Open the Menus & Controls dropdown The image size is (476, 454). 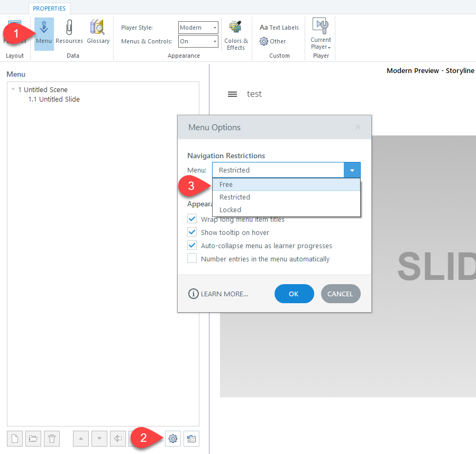pos(198,41)
